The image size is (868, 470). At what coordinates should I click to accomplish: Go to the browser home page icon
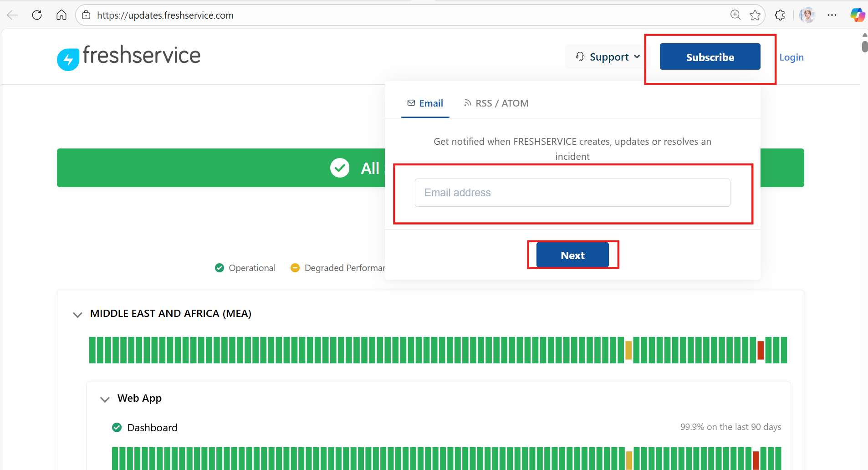61,15
